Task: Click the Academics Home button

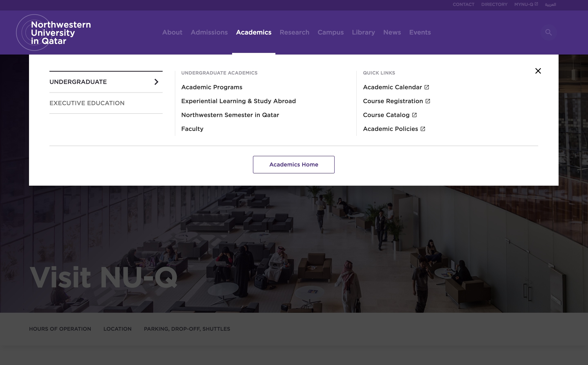Action: pos(294,165)
